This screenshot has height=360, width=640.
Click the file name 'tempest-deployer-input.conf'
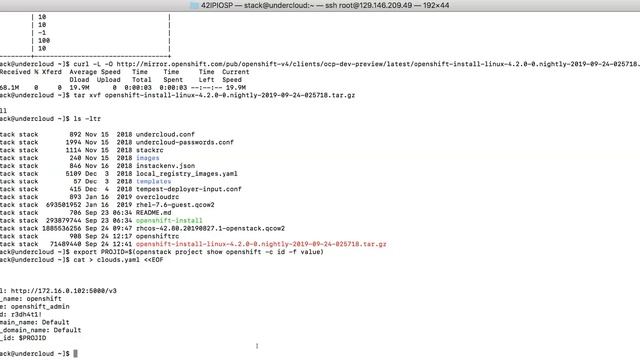[189, 189]
